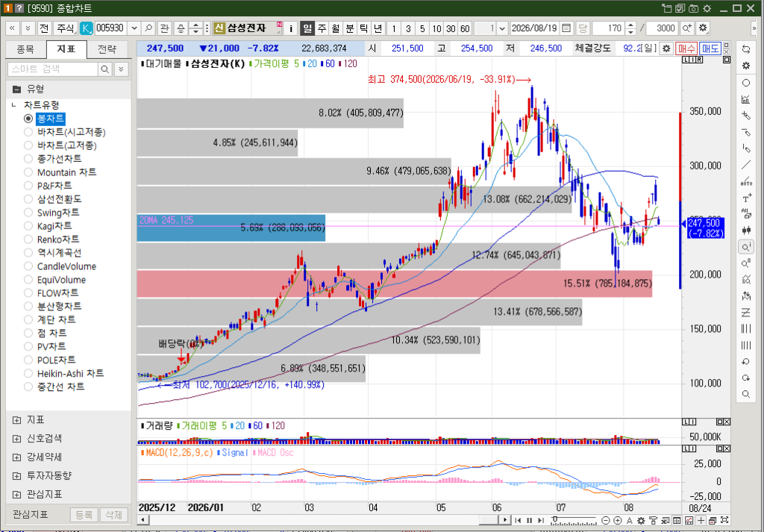Click the smart search magnifier button

tap(104, 69)
